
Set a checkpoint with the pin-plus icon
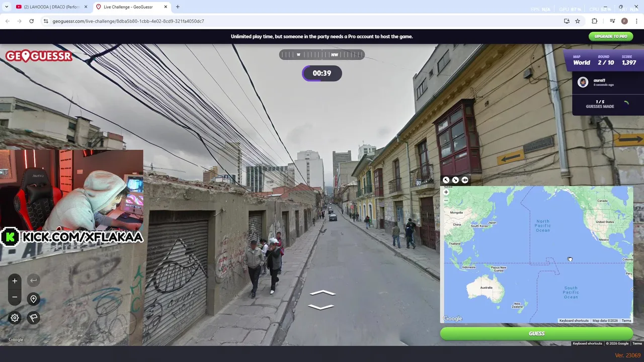34,299
